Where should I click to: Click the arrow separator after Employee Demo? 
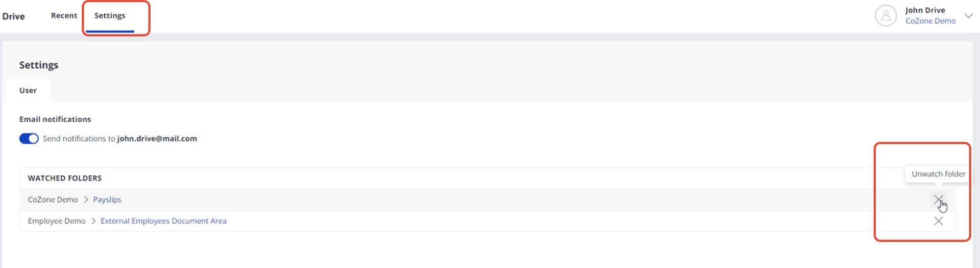coord(93,221)
